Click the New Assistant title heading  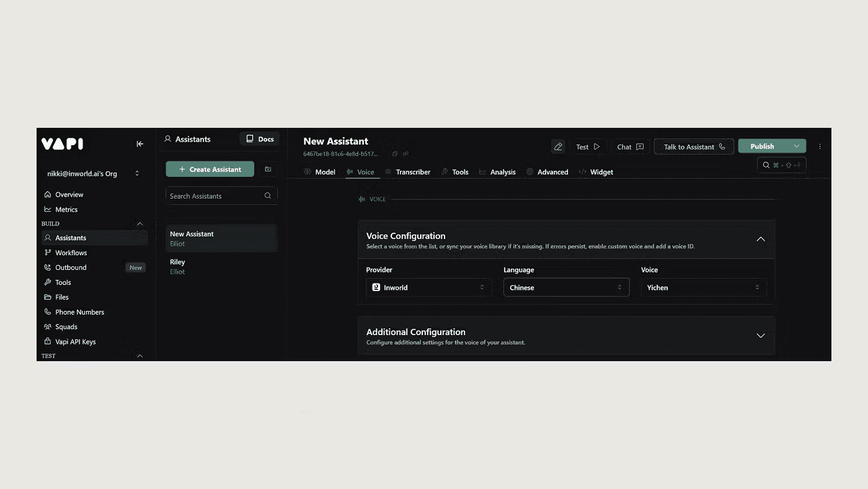tap(335, 141)
